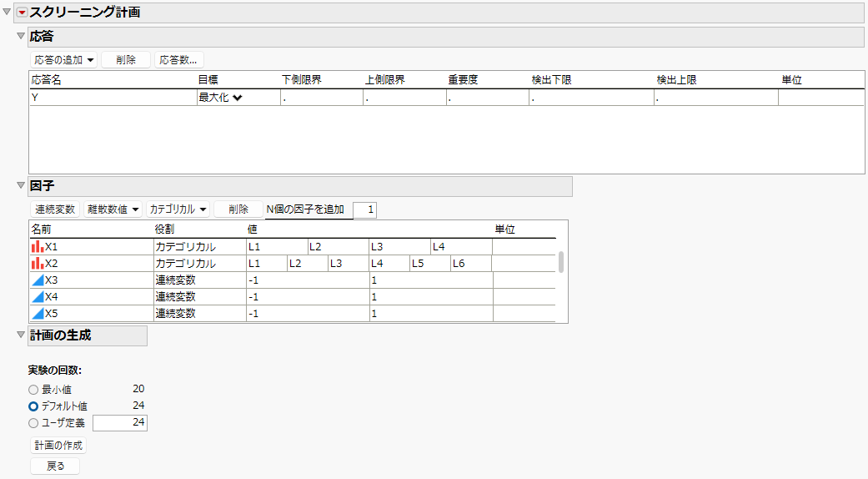
Task: Click the X5 continuous factor icon
Action: 37,314
